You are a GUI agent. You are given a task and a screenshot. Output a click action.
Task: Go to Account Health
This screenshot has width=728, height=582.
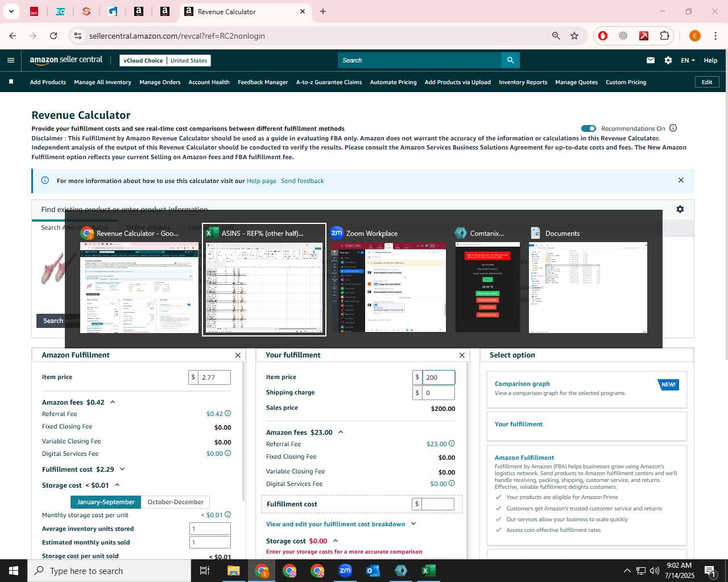(x=209, y=82)
